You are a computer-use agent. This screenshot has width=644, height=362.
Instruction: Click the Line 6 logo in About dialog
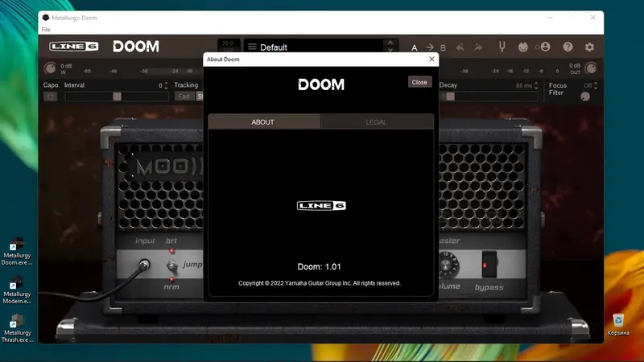coord(321,205)
